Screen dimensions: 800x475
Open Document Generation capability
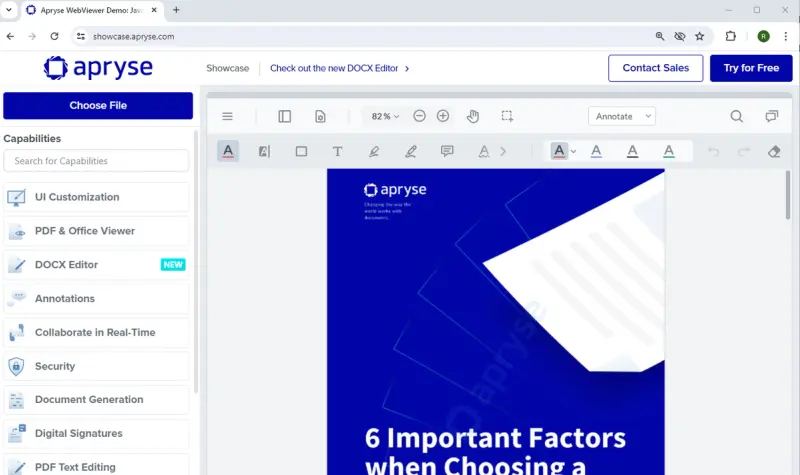point(96,399)
